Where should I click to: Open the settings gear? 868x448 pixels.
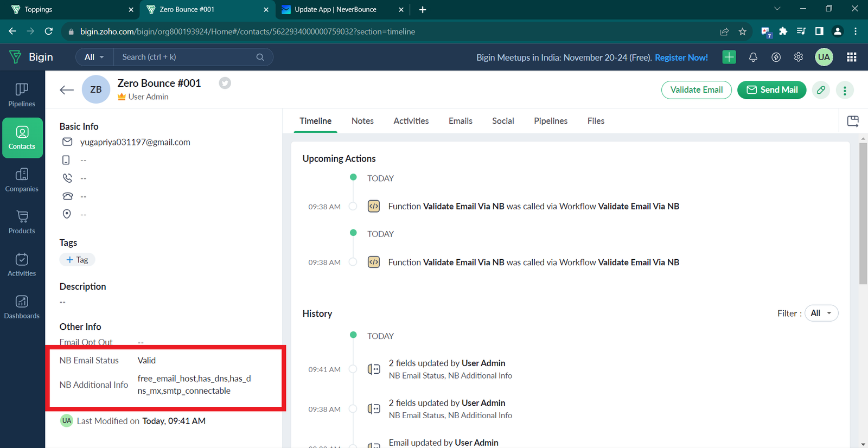pyautogui.click(x=799, y=57)
